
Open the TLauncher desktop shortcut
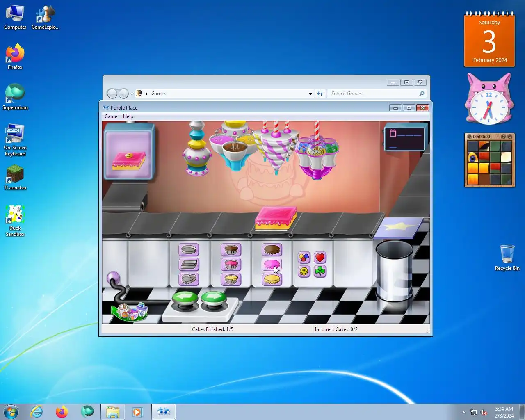15,177
